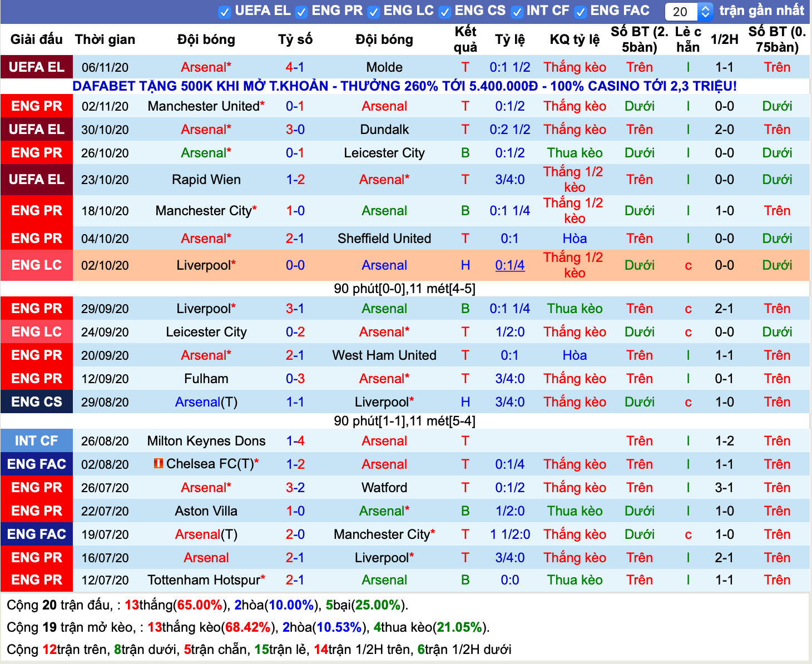Click the Fulham team name
The width and height of the screenshot is (812, 664).
tap(206, 379)
